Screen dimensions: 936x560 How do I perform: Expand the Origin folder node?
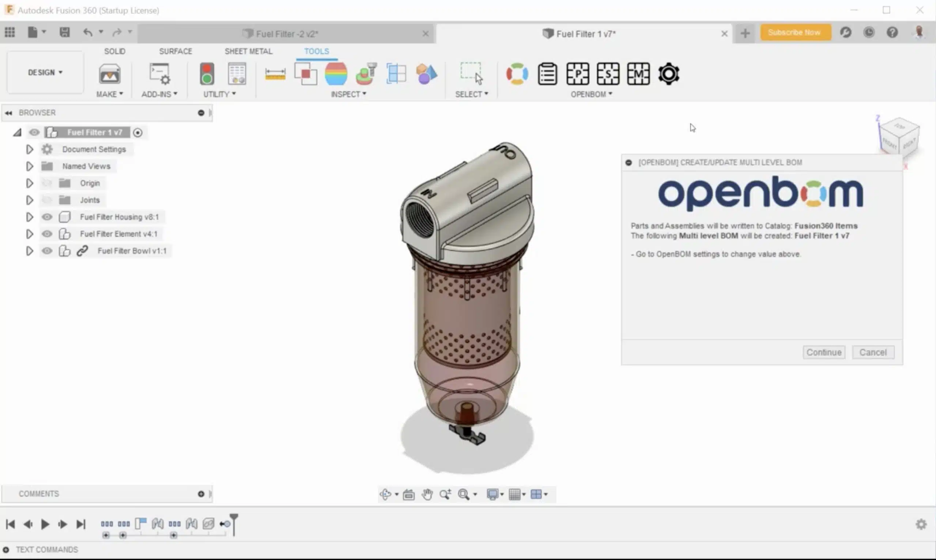pos(30,183)
